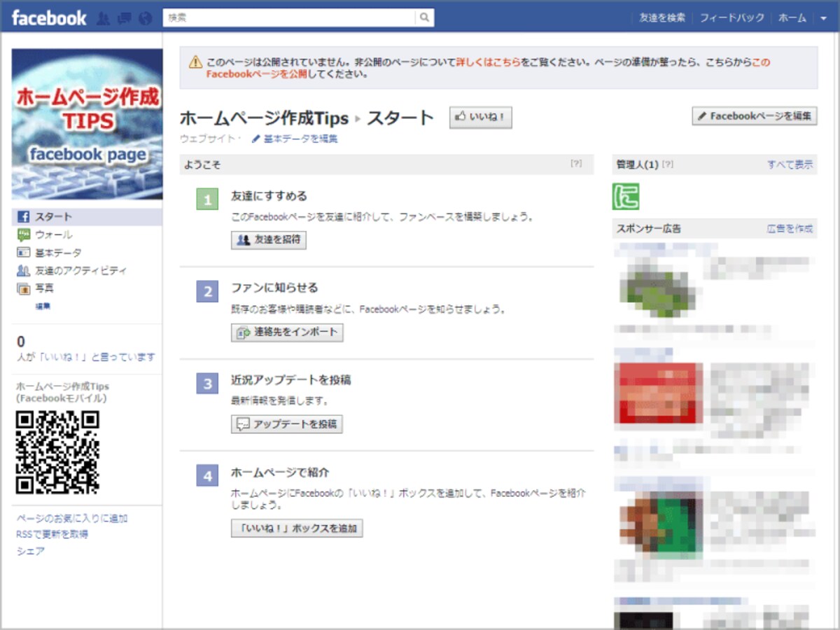The height and width of the screenshot is (630, 840).
Task: Open messages icon in header
Action: pyautogui.click(x=125, y=18)
